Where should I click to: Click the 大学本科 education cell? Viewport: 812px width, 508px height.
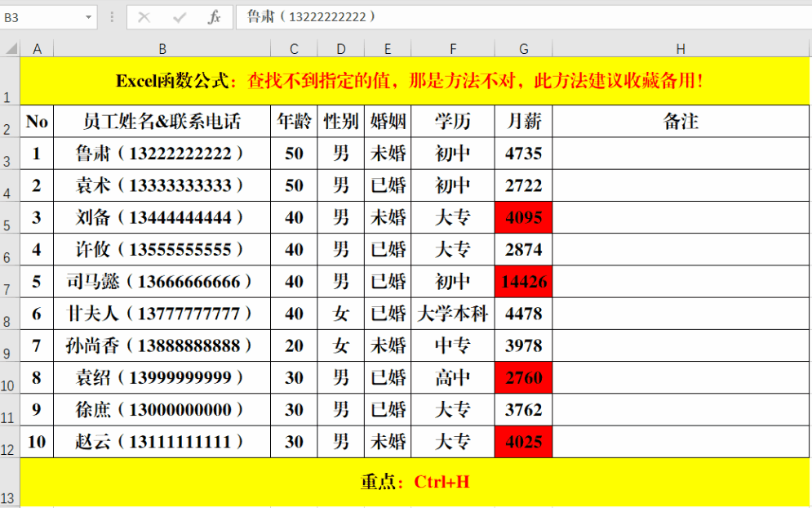tap(453, 314)
